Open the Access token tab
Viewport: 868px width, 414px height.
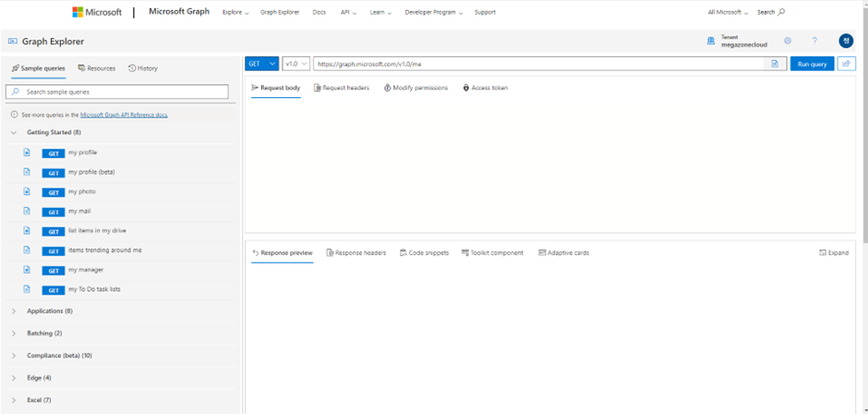coord(486,88)
